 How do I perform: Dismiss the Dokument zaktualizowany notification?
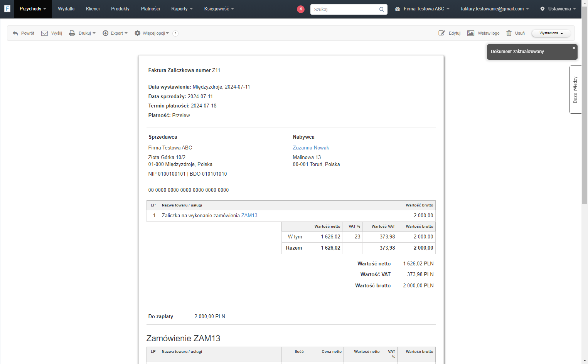(x=574, y=48)
